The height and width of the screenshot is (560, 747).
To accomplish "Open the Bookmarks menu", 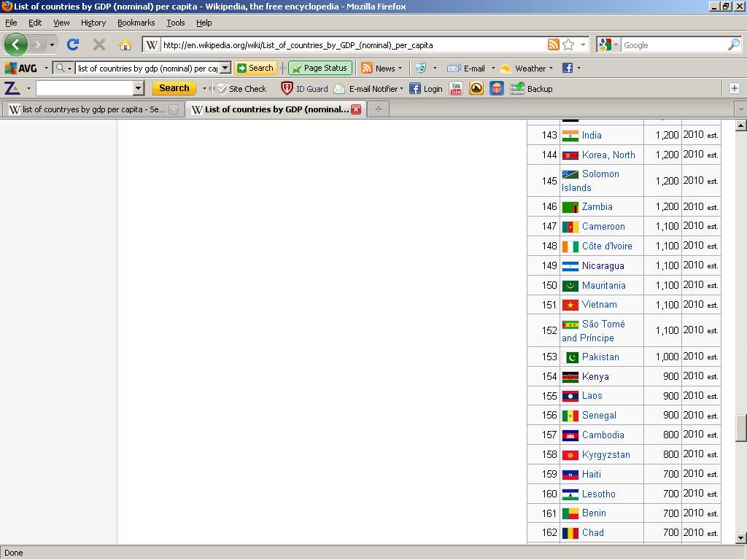I will (136, 23).
